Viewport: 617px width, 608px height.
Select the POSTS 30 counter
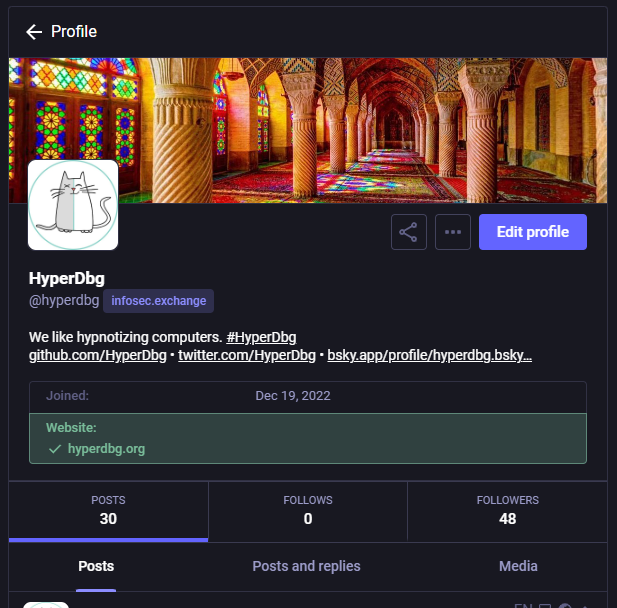(108, 510)
